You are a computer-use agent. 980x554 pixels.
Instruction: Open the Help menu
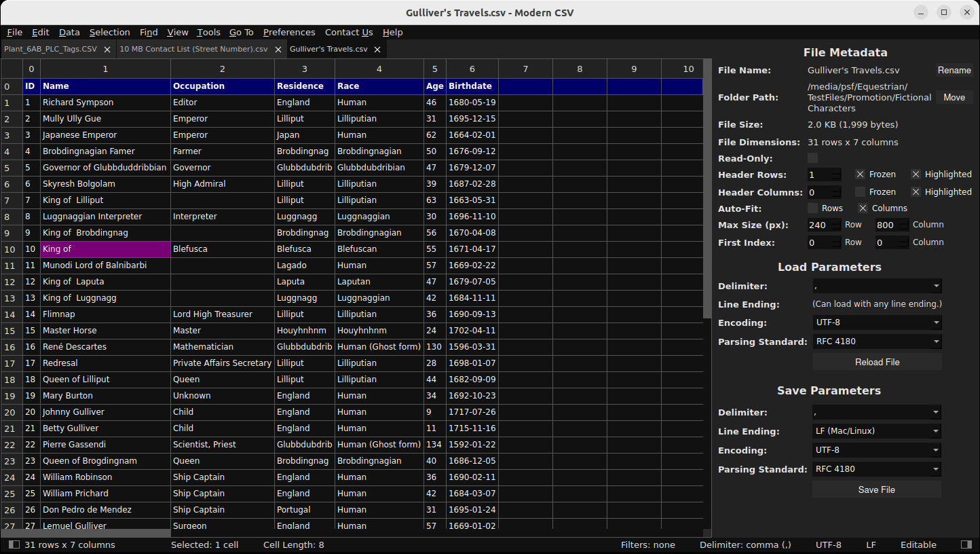(392, 33)
